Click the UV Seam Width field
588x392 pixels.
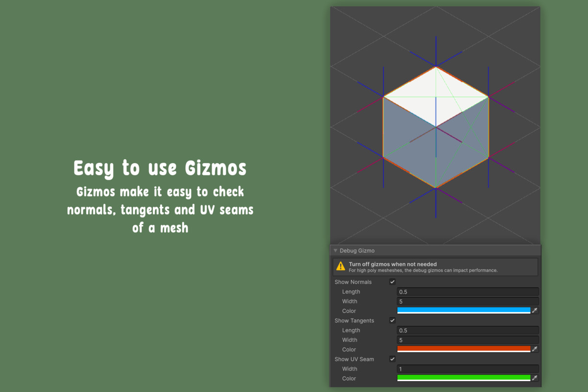pyautogui.click(x=468, y=369)
